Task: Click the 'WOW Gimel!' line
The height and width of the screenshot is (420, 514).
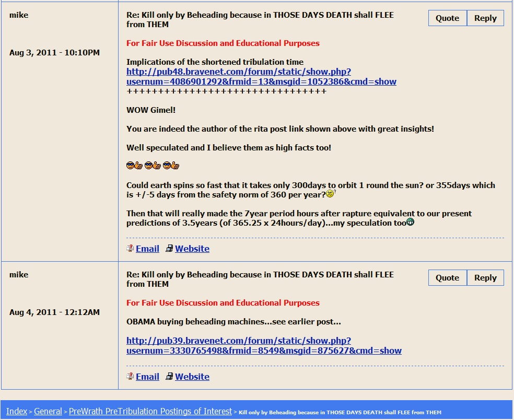Action: click(x=151, y=110)
